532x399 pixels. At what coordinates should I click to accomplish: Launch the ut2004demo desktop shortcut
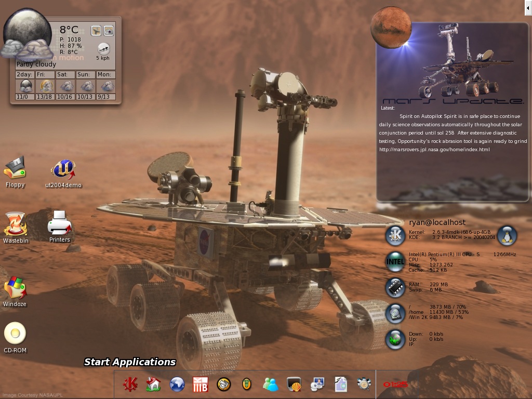pos(63,174)
